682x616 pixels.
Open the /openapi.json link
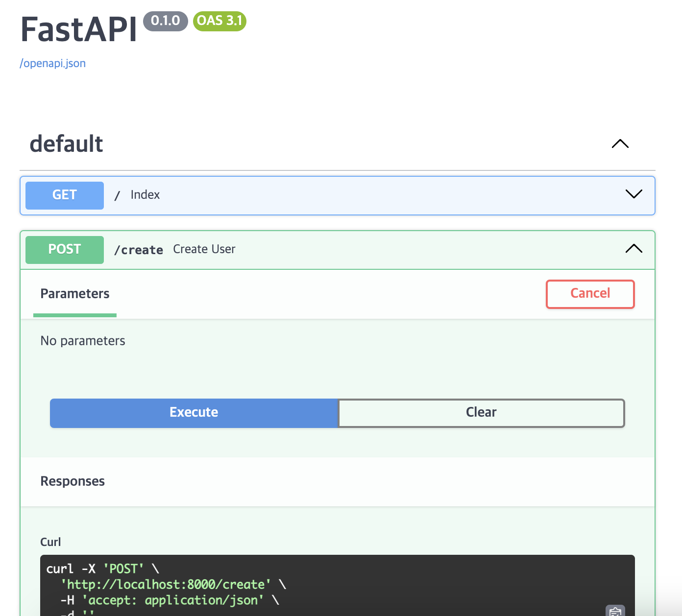tap(52, 64)
